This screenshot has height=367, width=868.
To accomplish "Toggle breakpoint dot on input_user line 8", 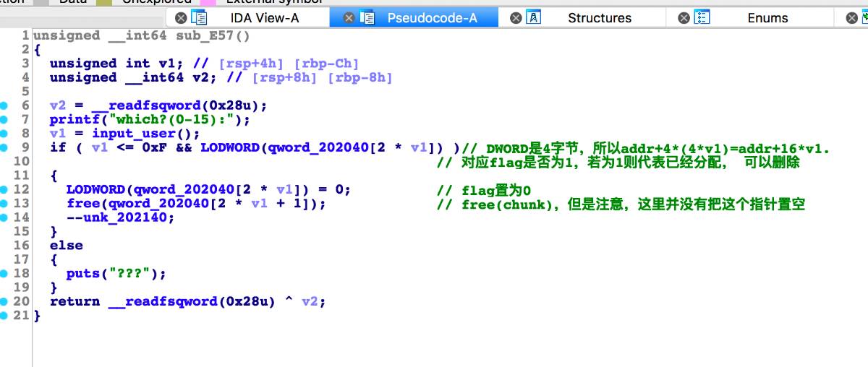I will (4, 134).
